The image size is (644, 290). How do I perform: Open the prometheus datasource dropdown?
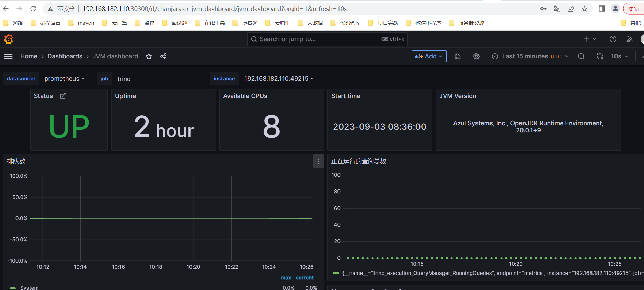point(65,79)
